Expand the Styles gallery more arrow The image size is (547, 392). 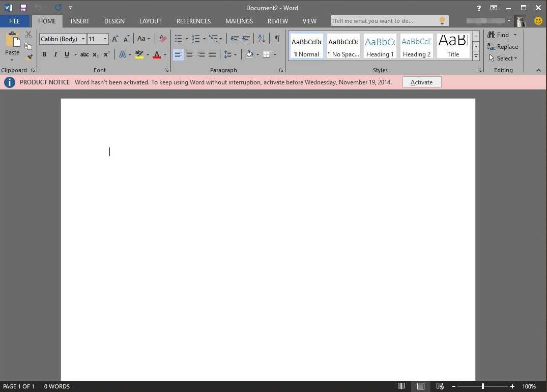click(x=476, y=56)
